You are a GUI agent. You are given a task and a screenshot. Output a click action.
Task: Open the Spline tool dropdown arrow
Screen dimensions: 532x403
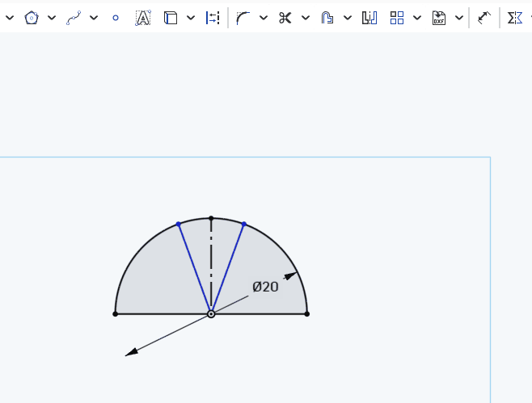click(x=94, y=18)
